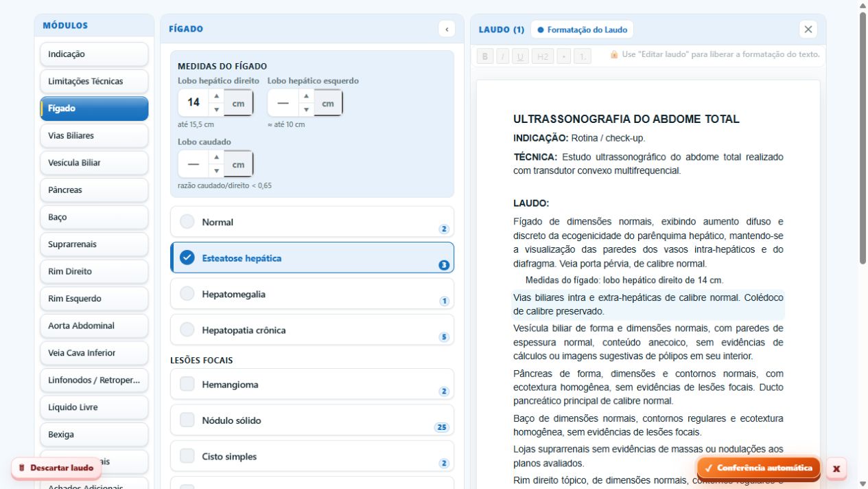The height and width of the screenshot is (489, 868).
Task: Click the cm unit of Lobo hepático direito
Action: click(x=238, y=103)
